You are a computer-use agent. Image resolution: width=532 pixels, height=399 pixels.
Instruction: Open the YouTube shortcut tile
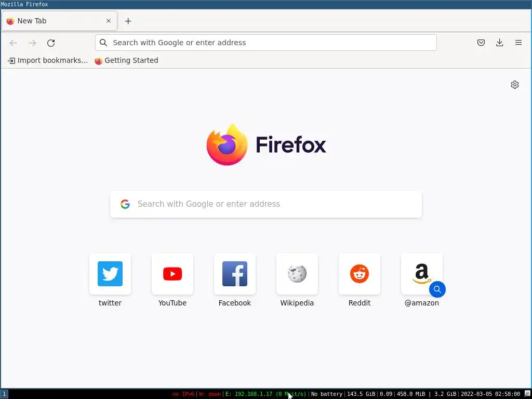point(172,274)
